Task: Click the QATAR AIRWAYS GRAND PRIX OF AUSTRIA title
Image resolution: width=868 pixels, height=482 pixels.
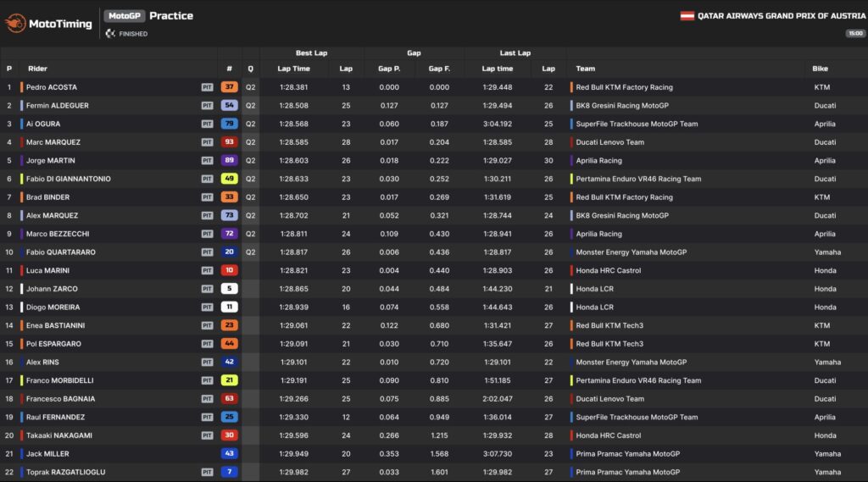Action: tap(781, 16)
